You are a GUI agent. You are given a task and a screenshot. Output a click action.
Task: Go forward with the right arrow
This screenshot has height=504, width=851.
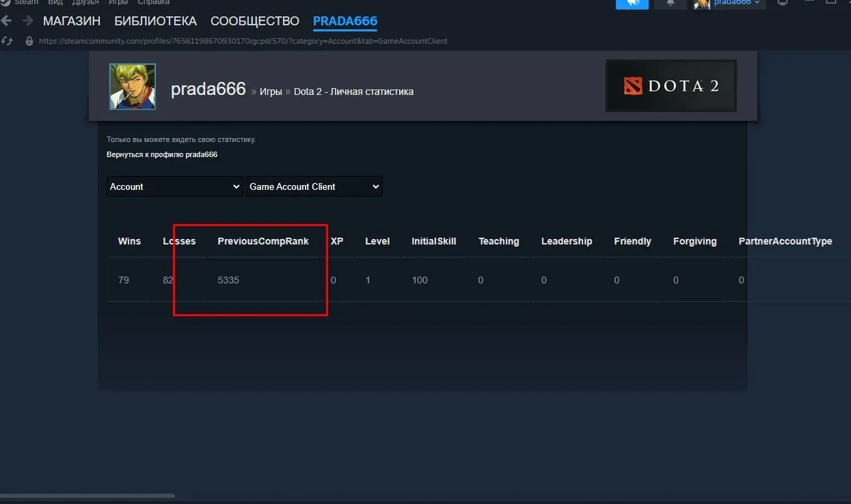28,21
